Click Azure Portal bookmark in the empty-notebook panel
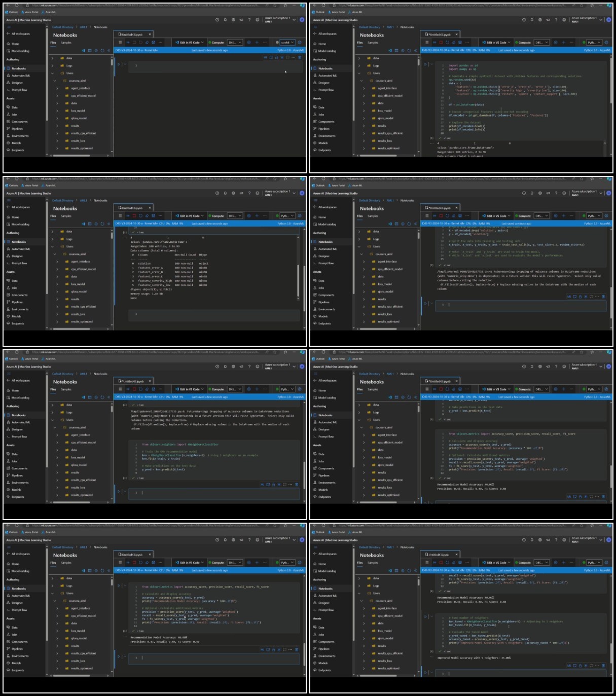616x696 pixels. (x=30, y=12)
